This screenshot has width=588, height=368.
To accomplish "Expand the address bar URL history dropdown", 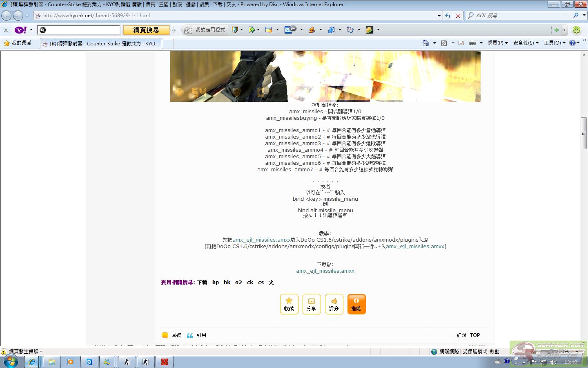I will (439, 16).
